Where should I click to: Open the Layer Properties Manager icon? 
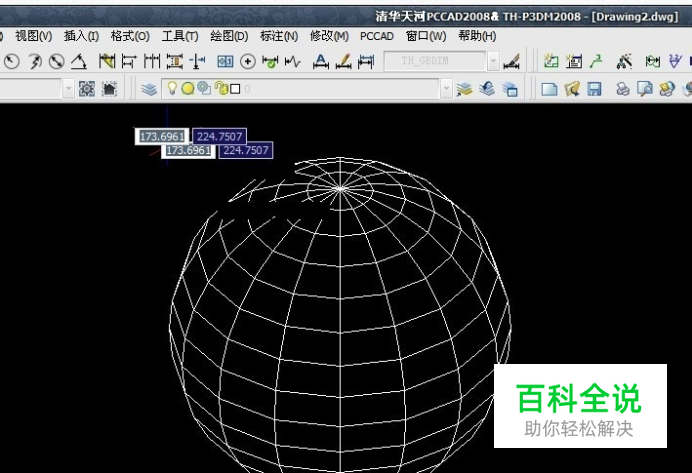coord(149,89)
